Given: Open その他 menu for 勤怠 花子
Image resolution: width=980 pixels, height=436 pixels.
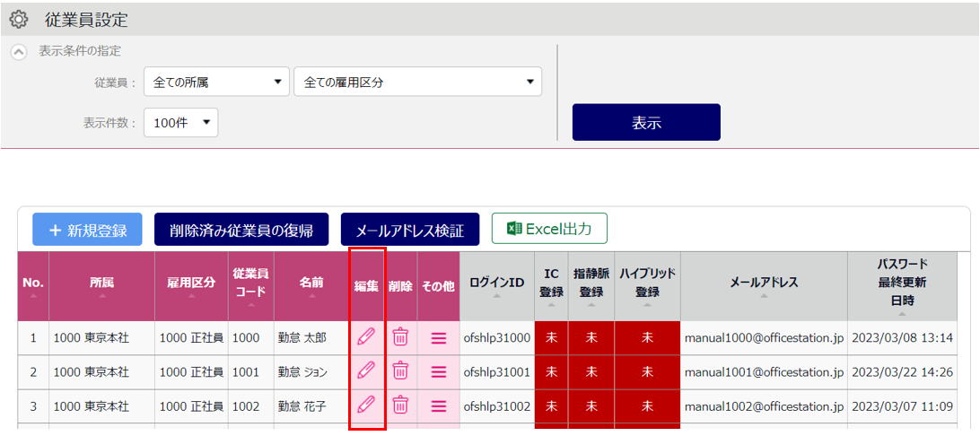Looking at the screenshot, I should tap(439, 405).
